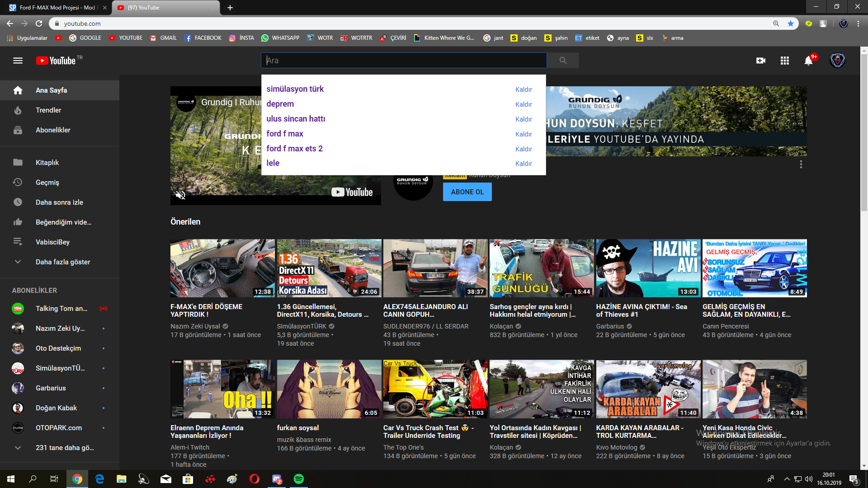Click the Trendler flame icon in sidebar

pyautogui.click(x=18, y=110)
